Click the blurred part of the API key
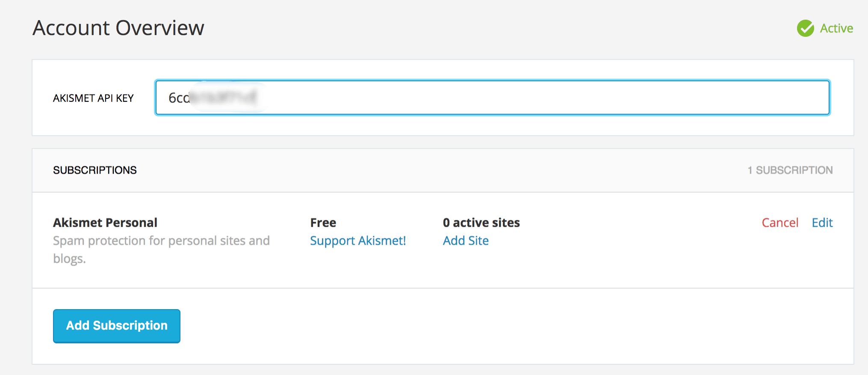The width and height of the screenshot is (868, 375). click(x=224, y=97)
